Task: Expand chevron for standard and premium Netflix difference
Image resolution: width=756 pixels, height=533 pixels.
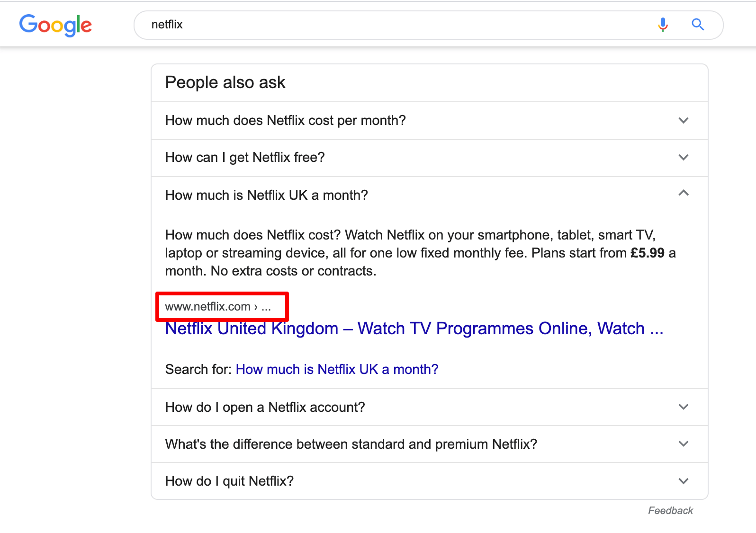Action: click(683, 444)
